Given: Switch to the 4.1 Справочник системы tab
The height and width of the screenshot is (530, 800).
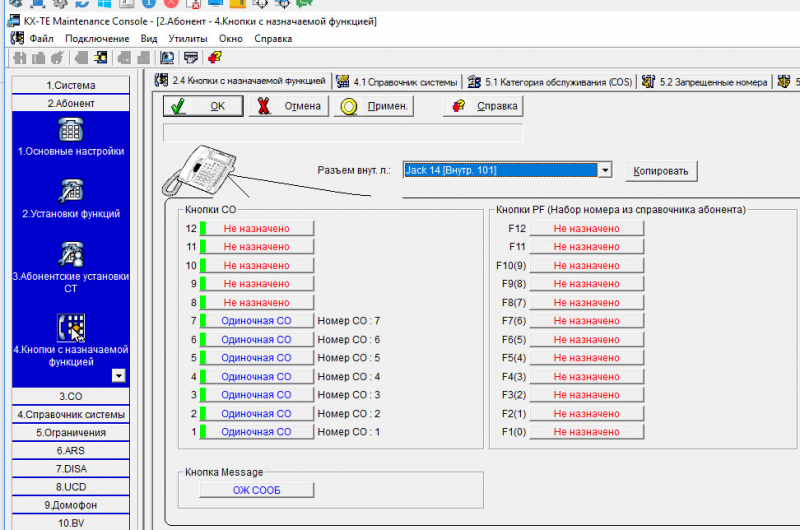Looking at the screenshot, I should click(398, 81).
